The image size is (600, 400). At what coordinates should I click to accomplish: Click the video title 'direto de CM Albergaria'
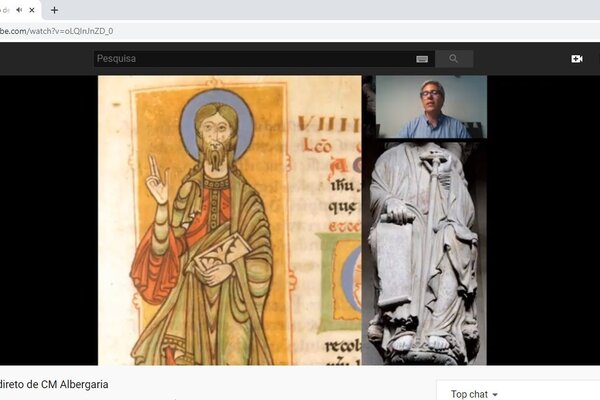pyautogui.click(x=54, y=384)
